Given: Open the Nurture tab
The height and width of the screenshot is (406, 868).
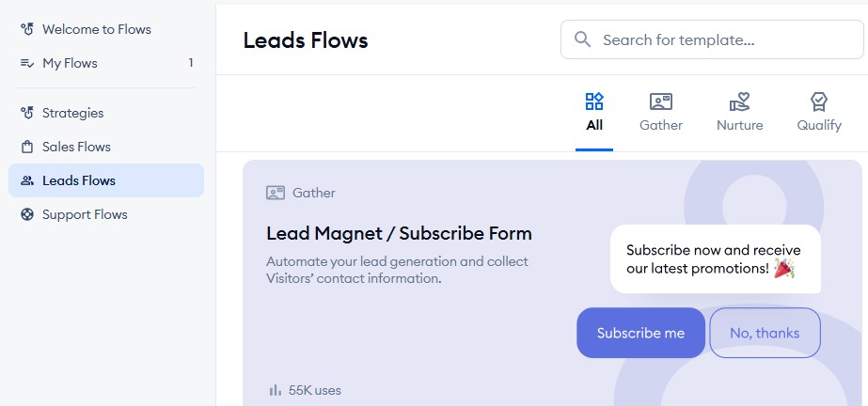Looking at the screenshot, I should [x=740, y=113].
